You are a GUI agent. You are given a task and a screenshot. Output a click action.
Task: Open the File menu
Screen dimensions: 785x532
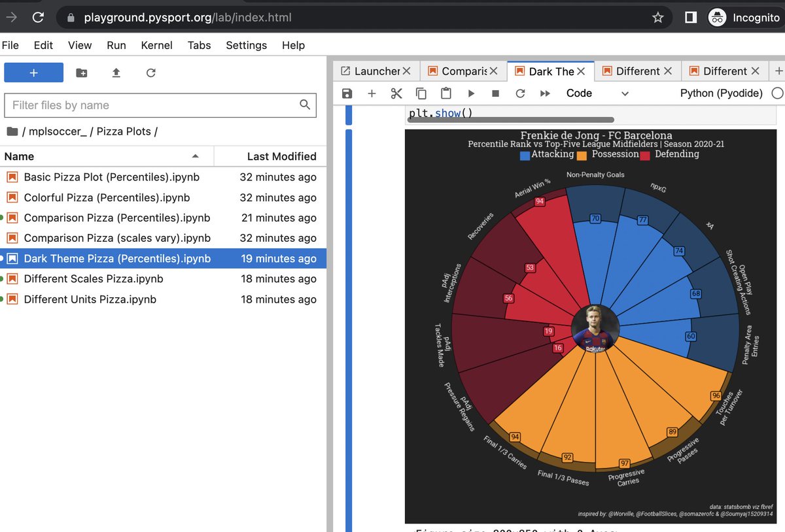coord(10,45)
